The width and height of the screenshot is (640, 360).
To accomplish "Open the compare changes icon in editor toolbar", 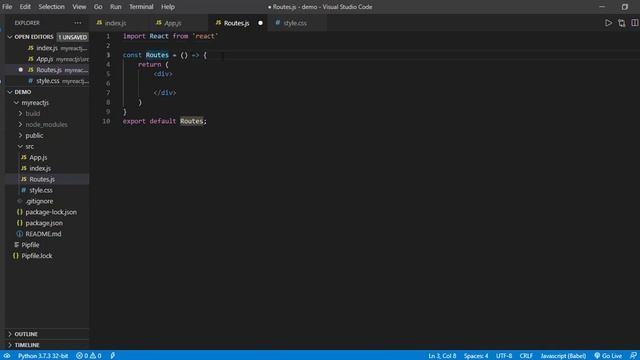I will click(x=622, y=23).
